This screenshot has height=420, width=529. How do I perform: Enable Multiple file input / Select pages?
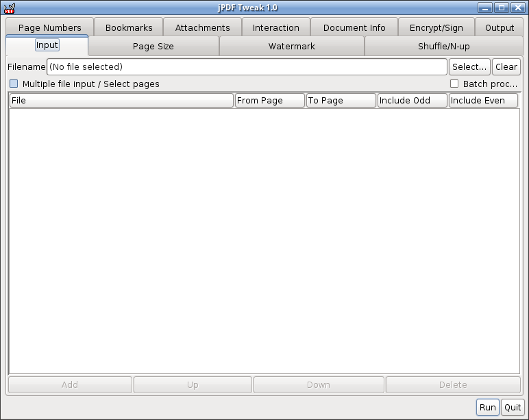point(14,84)
